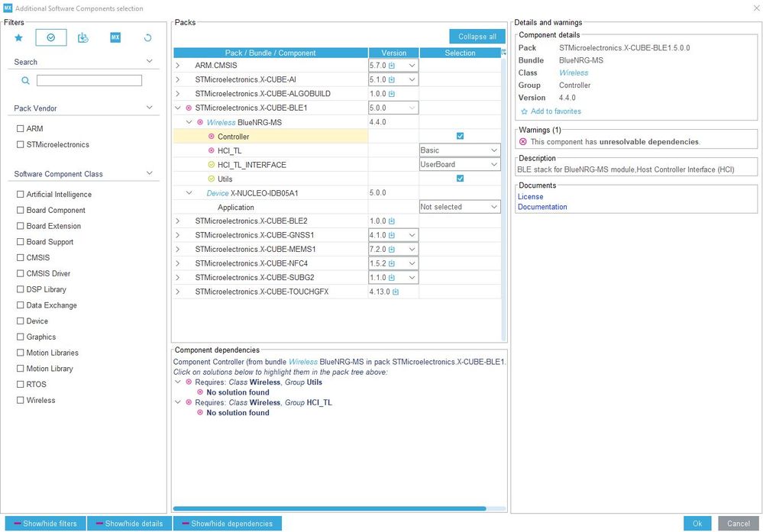Confirm with the Ok button
Screen dimensions: 763x532
pos(697,524)
